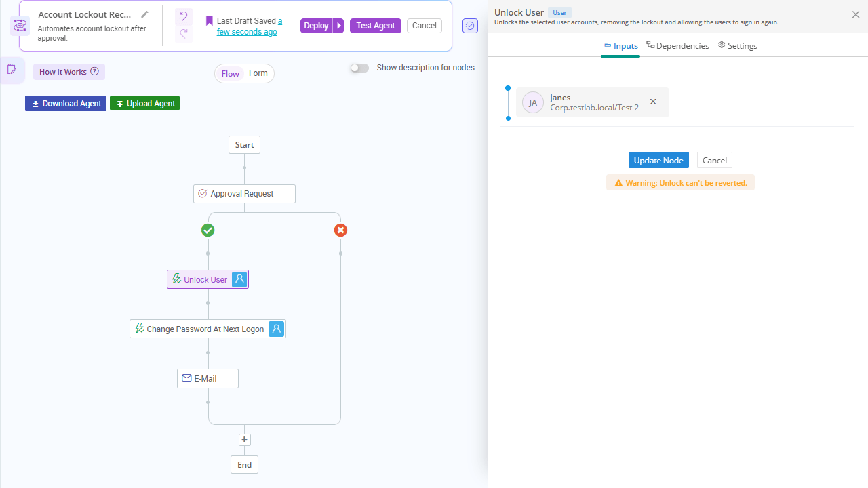Close the Unlock User panel

point(856,14)
